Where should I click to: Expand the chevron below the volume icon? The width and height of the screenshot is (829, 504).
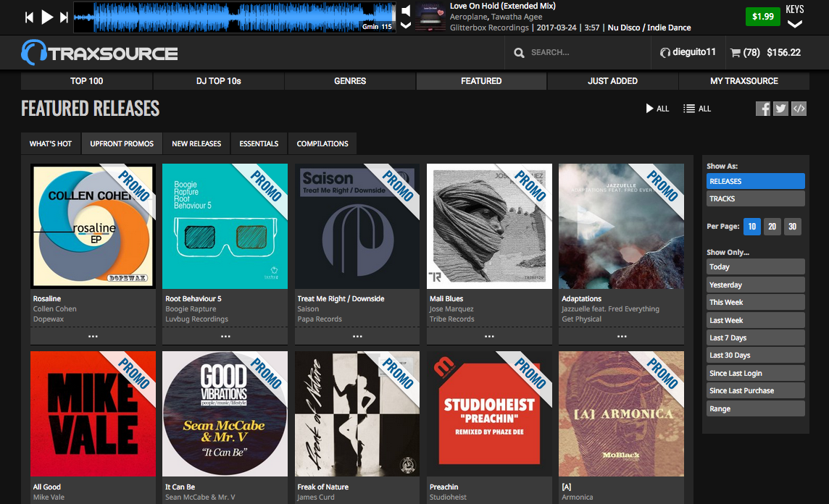click(x=406, y=25)
